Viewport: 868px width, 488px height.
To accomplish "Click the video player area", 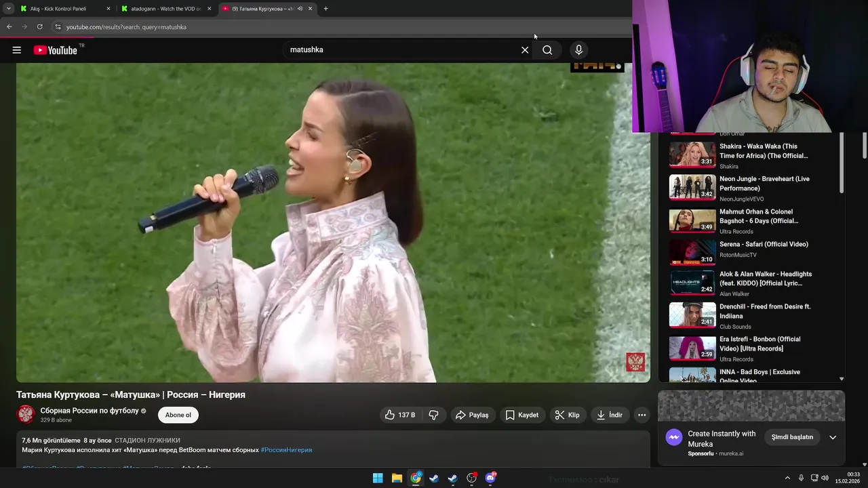I will pos(333,223).
